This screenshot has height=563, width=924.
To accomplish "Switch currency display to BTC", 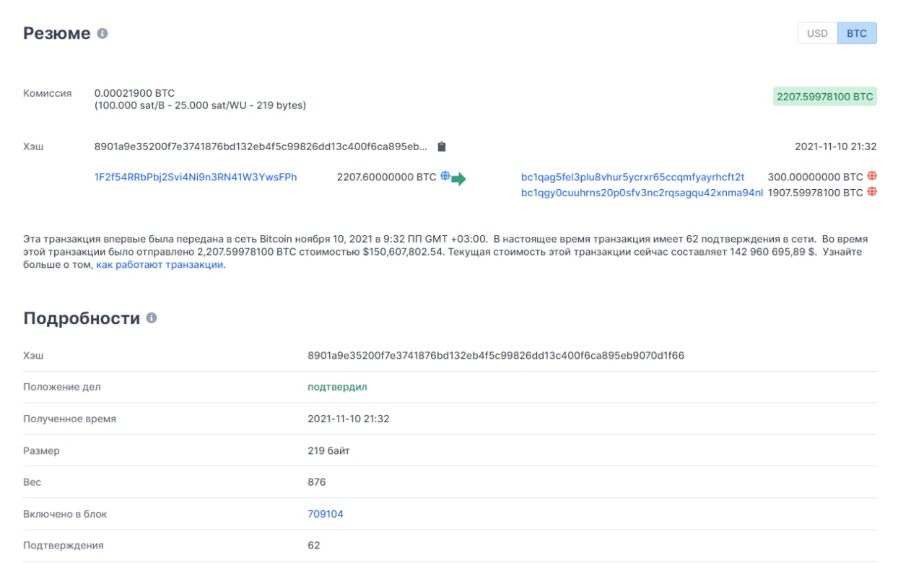I will tap(857, 33).
